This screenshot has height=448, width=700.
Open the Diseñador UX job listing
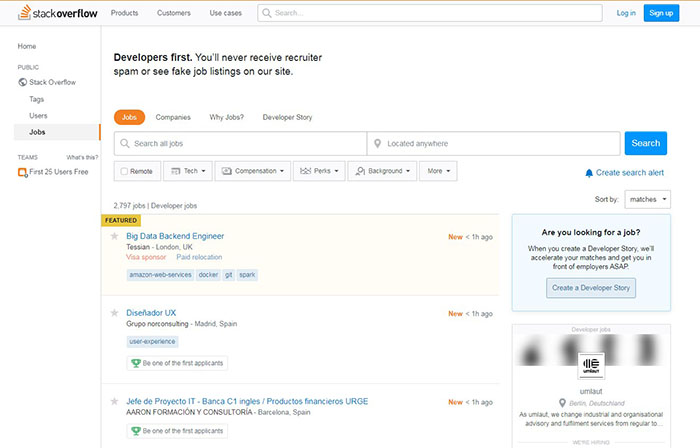click(x=151, y=313)
